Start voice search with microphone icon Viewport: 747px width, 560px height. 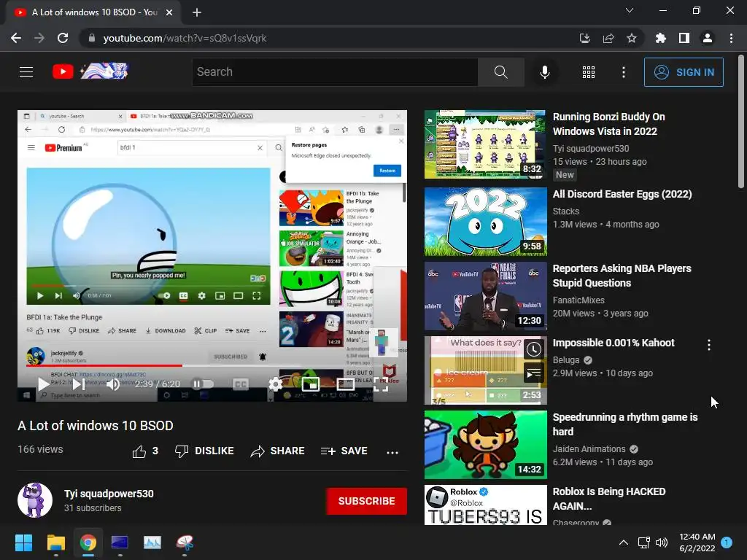click(544, 72)
